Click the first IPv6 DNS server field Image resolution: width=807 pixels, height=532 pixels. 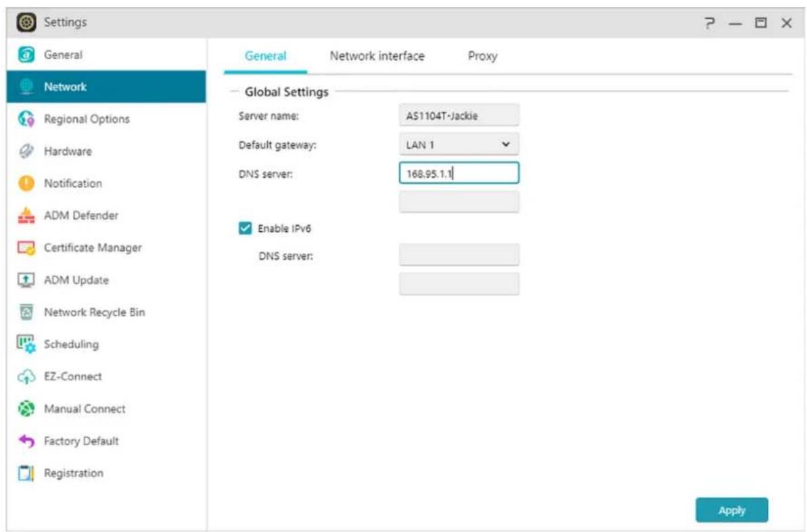click(x=459, y=256)
